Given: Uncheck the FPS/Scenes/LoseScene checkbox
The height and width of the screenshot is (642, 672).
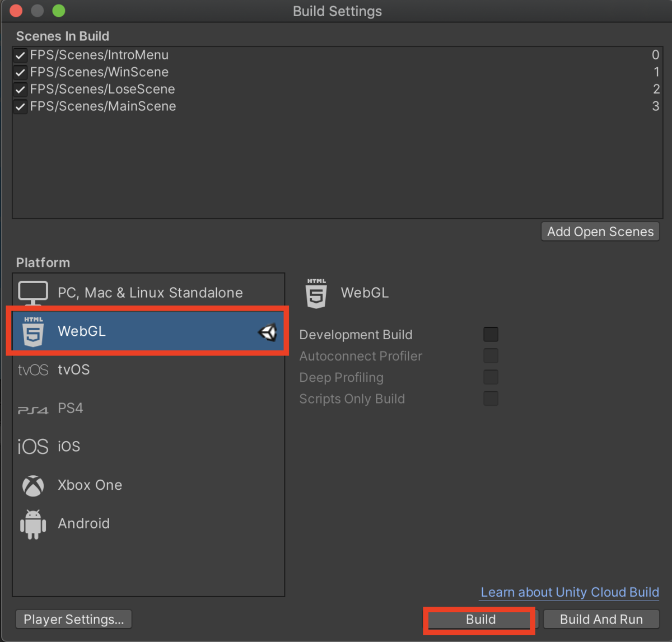Looking at the screenshot, I should [20, 90].
